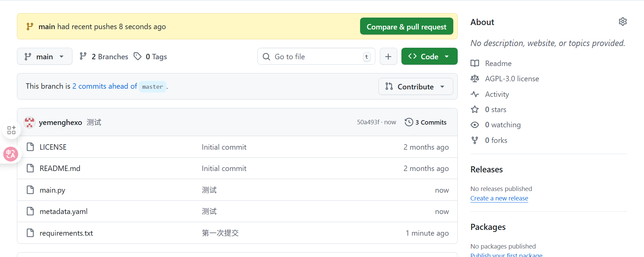Click the grid apps floating sidebar icon
The height and width of the screenshot is (257, 644).
11,130
